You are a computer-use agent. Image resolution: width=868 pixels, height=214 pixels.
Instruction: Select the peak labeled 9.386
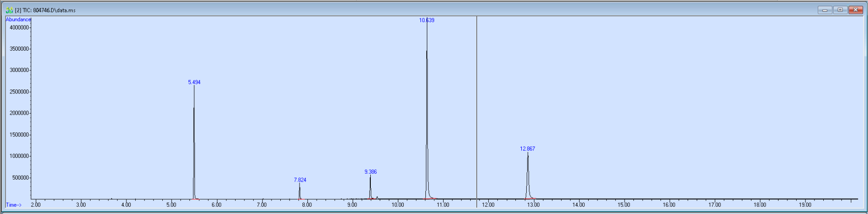tap(371, 172)
